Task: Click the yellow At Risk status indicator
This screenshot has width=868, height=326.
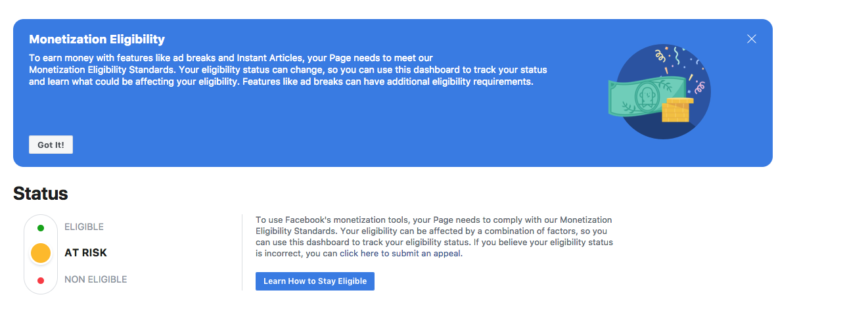Action: 41,253
